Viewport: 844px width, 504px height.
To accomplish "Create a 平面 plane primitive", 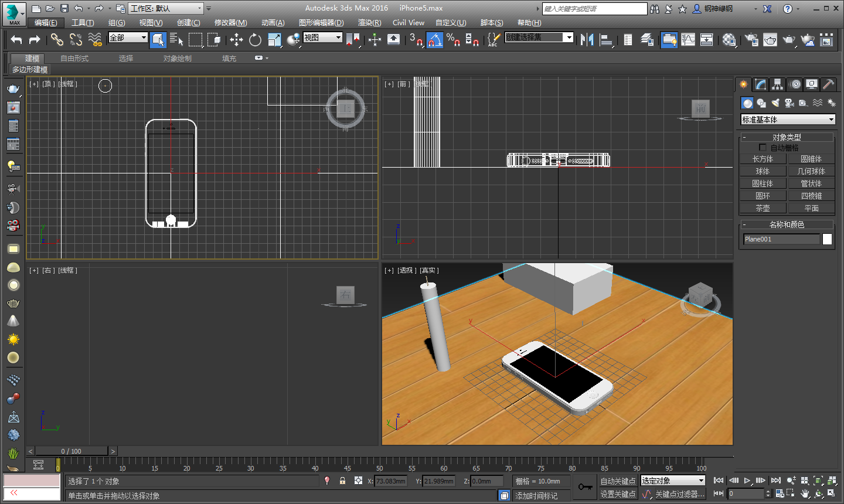I will click(x=811, y=208).
